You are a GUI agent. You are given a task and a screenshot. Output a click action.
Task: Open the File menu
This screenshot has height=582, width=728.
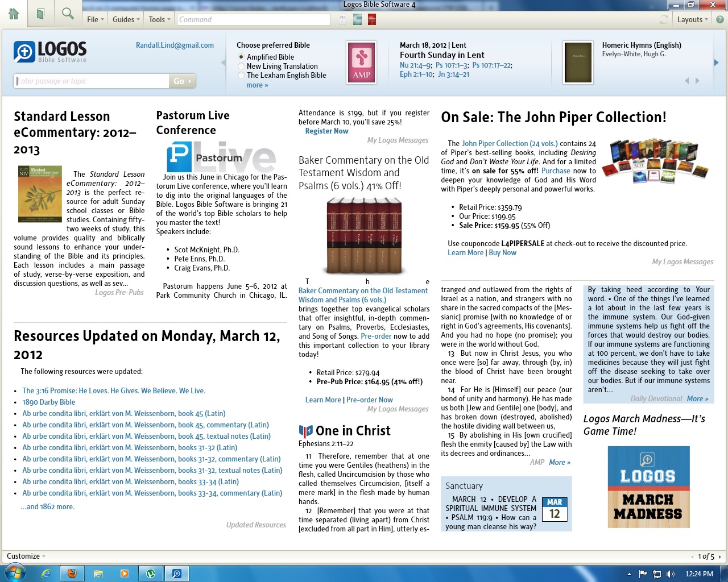tap(95, 19)
